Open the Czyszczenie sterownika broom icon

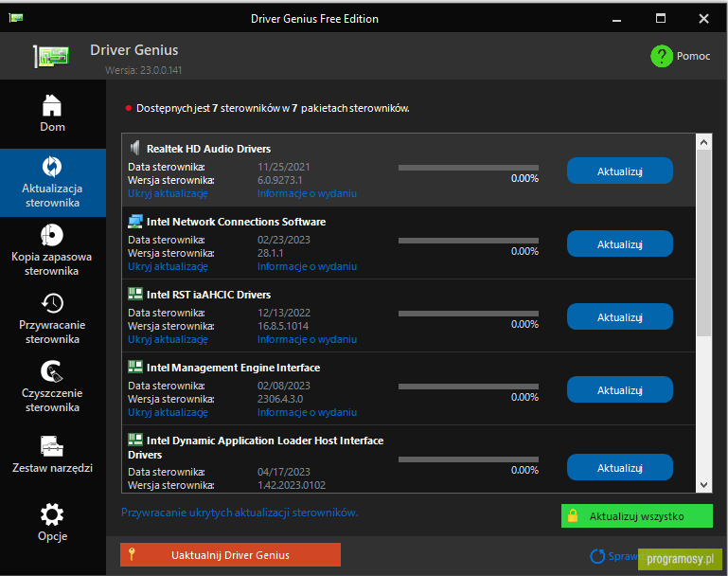click(52, 371)
